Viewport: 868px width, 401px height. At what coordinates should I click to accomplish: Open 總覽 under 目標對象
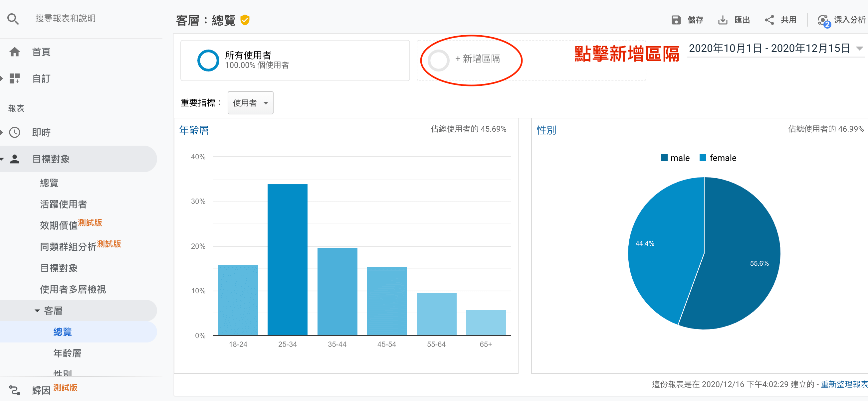tap(49, 183)
